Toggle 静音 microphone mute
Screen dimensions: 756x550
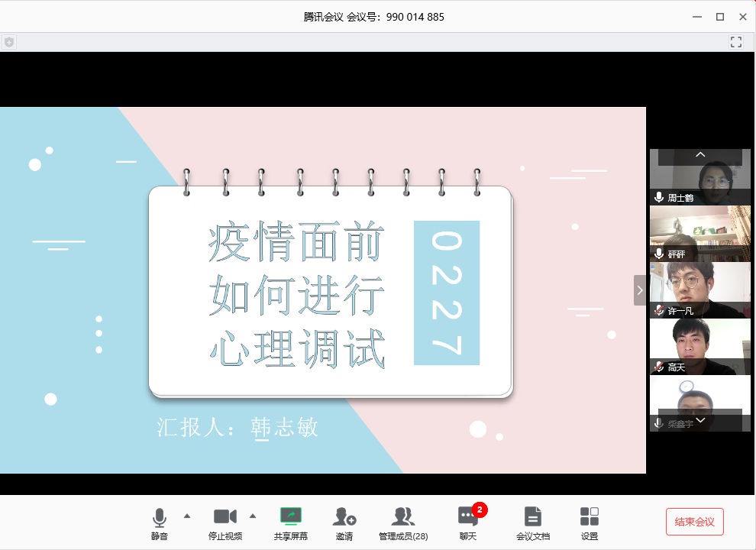coord(159,517)
